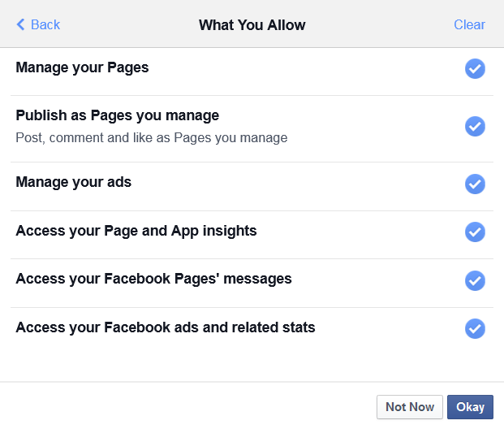Deselect Facebook ads and related stats checkmark
The width and height of the screenshot is (504, 429).
pyautogui.click(x=475, y=328)
